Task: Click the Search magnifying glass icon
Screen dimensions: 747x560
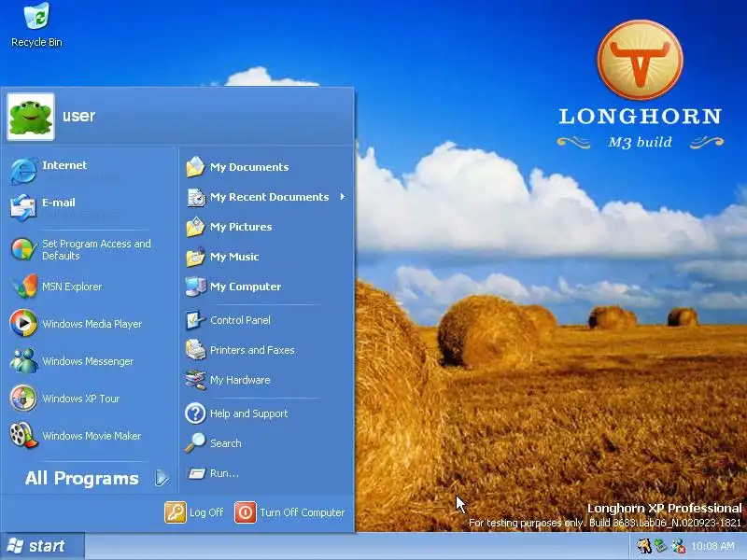Action: (195, 443)
